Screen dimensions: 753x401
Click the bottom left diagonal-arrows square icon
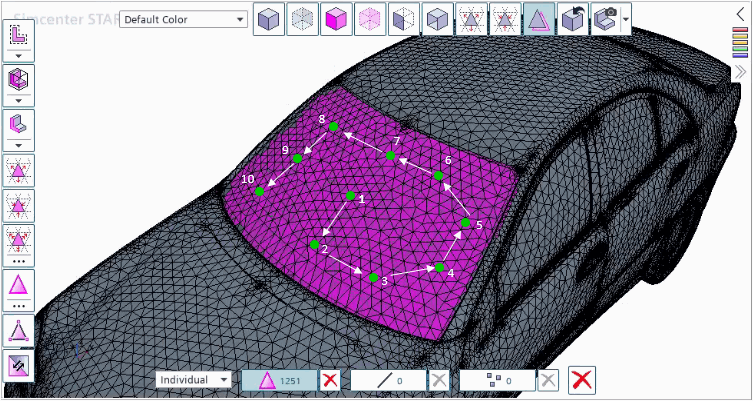click(x=18, y=365)
